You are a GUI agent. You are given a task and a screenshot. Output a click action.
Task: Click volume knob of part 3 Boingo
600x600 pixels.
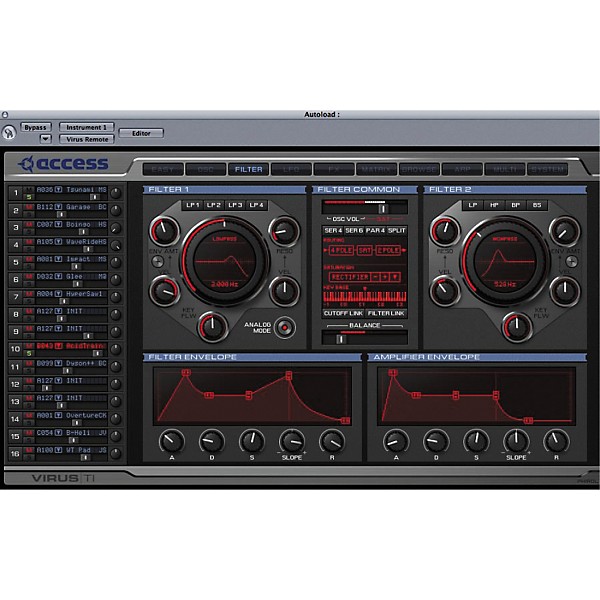pyautogui.click(x=116, y=228)
